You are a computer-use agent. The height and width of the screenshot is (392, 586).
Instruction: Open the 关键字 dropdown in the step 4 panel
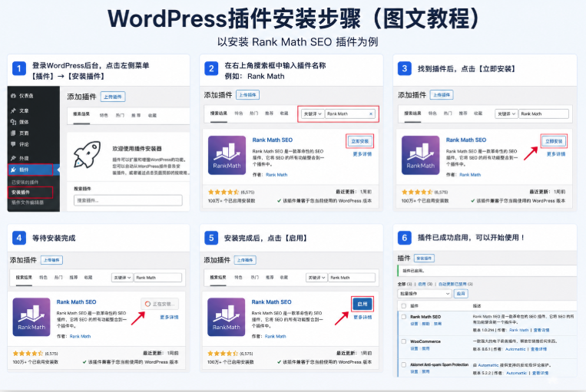(122, 278)
